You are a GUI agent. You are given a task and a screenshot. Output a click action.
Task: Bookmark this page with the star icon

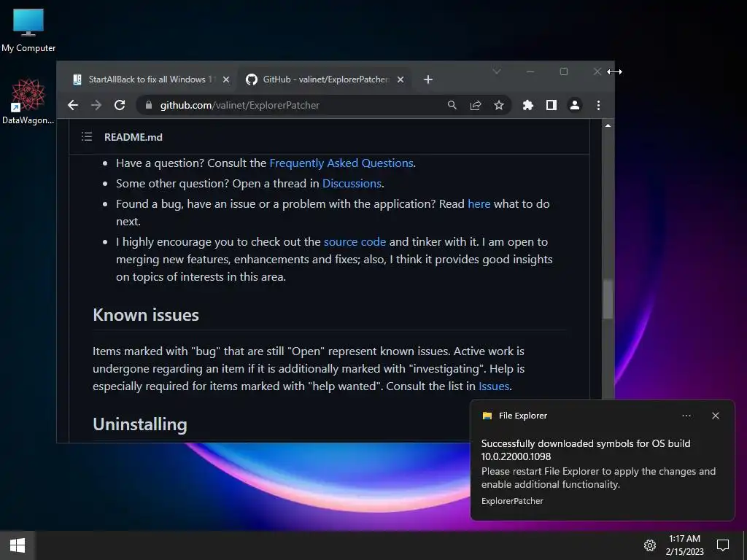coord(499,105)
